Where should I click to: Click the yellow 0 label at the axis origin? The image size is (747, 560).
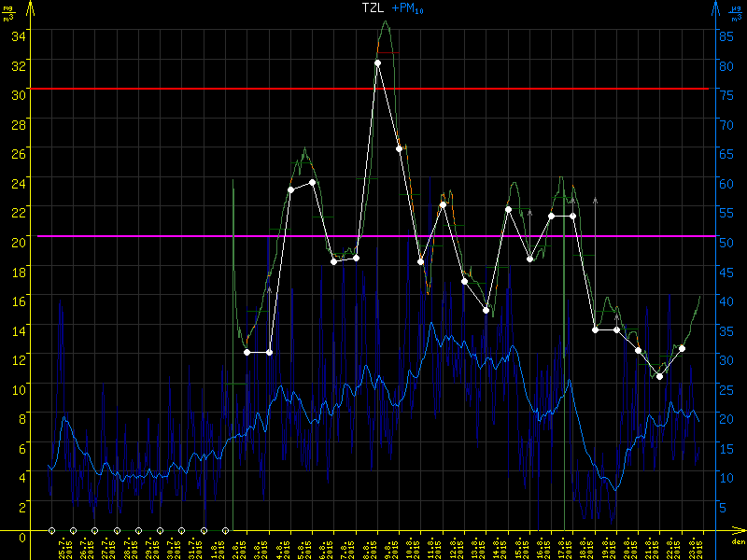point(21,536)
